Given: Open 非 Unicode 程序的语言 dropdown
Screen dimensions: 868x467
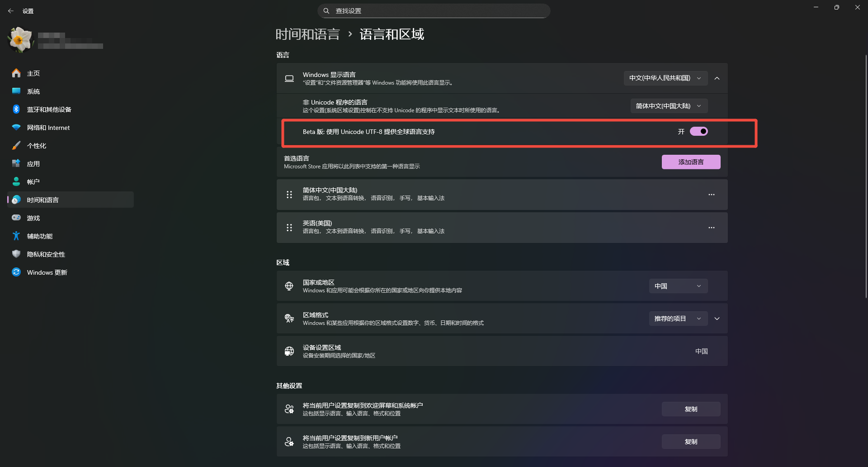Looking at the screenshot, I should click(669, 106).
